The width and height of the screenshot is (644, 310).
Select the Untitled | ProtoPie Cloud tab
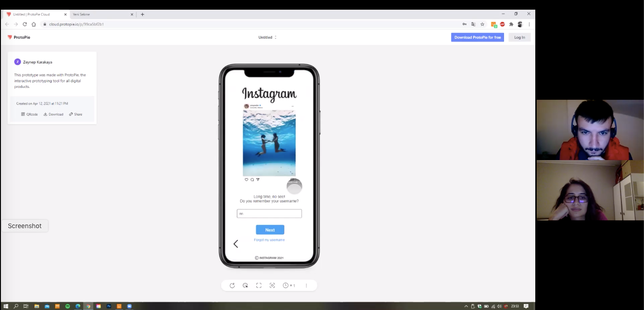(36, 14)
